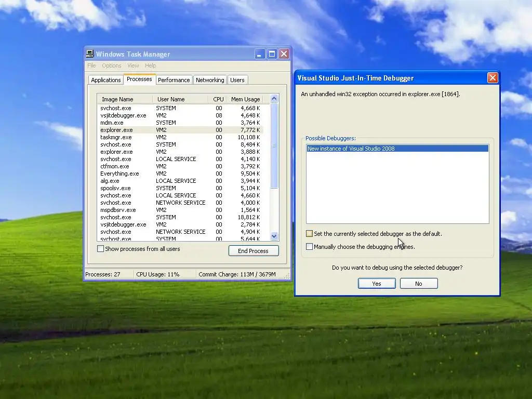Click the process list scrollbar thumb
The image size is (532, 399).
[274, 145]
